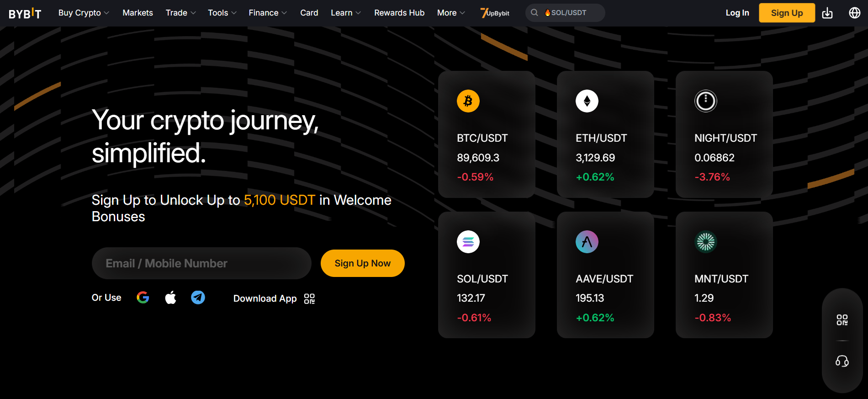Click the 3,129.69 ETH price
868x399 pixels.
(595, 158)
